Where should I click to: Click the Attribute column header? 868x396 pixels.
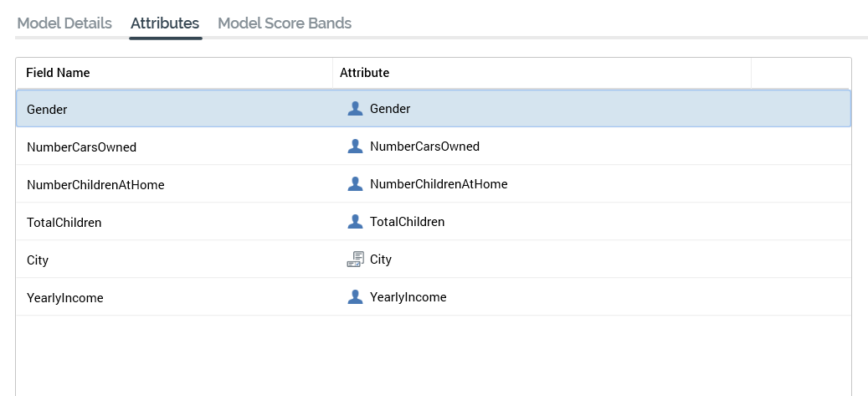click(x=365, y=73)
